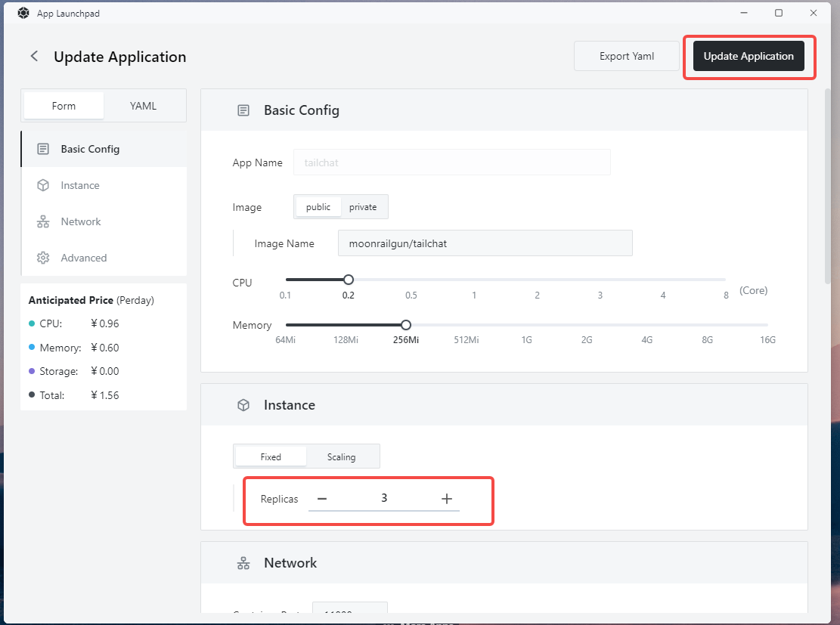Click the CPU 2 core tick label

(x=537, y=295)
